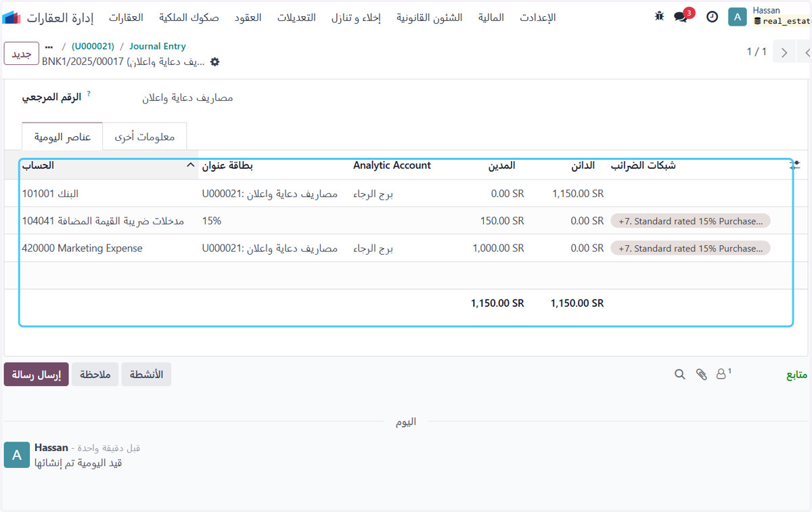Open the Journal Entry breadcrumb link
812x512 pixels.
coord(158,47)
